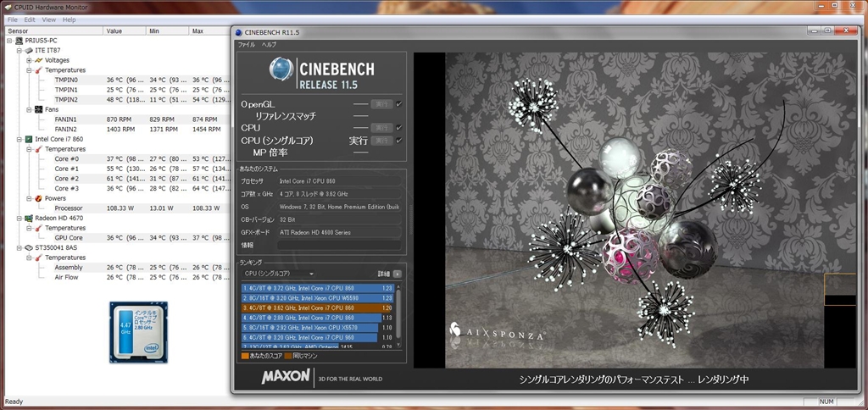Click the Sensor column header
868x410 pixels.
pos(54,31)
